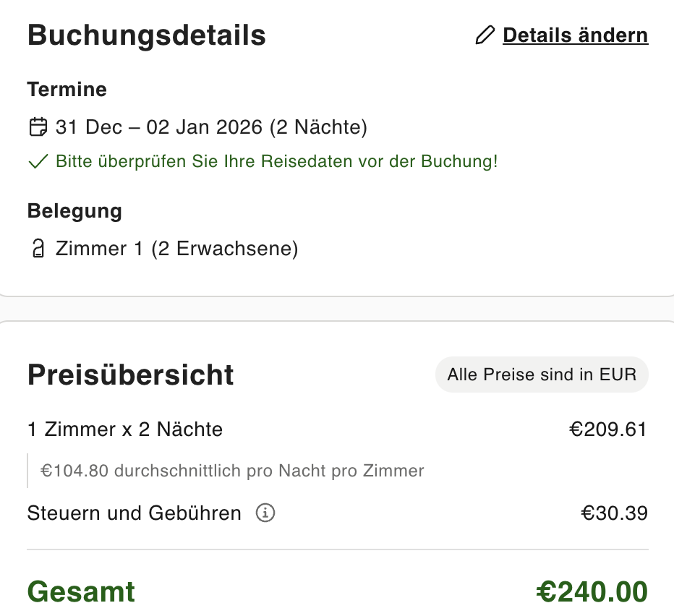
Task: Open the Steuern und Gebühren info icon
Action: [265, 513]
